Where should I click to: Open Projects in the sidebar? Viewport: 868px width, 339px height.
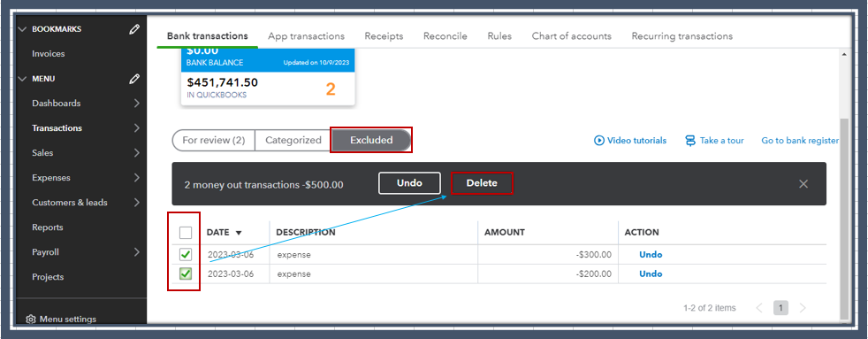48,277
